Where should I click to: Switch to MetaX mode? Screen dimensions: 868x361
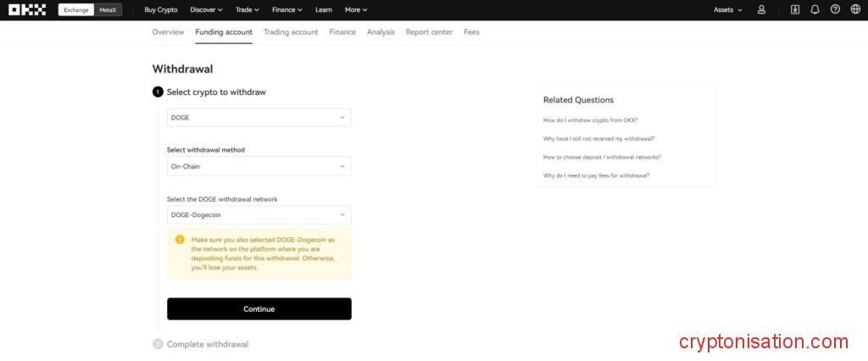click(108, 10)
